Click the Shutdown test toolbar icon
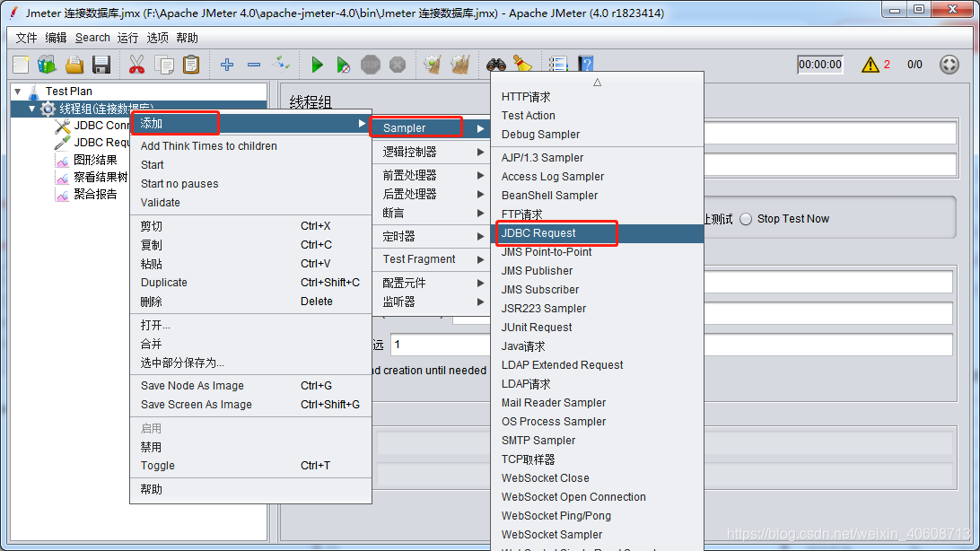The width and height of the screenshot is (980, 551). [398, 65]
